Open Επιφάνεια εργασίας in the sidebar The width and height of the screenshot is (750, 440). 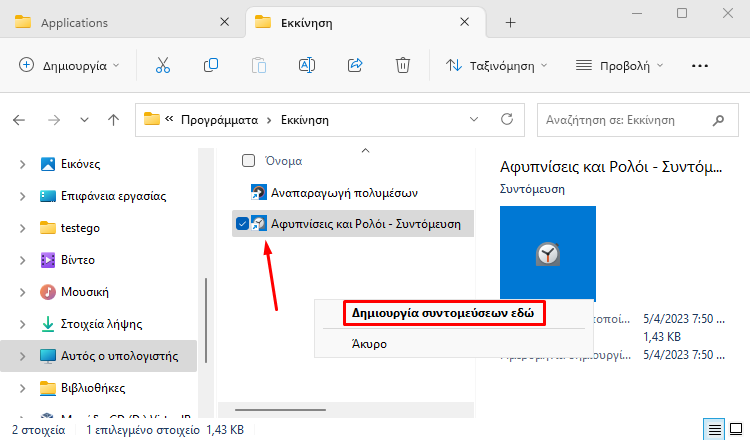(113, 196)
